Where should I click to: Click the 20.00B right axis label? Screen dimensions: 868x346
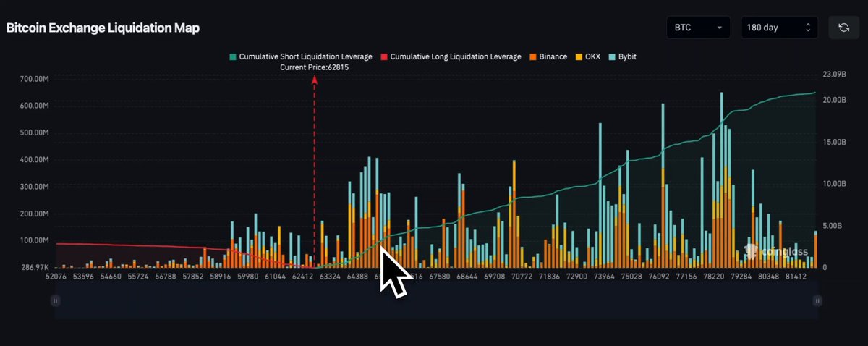click(x=835, y=100)
